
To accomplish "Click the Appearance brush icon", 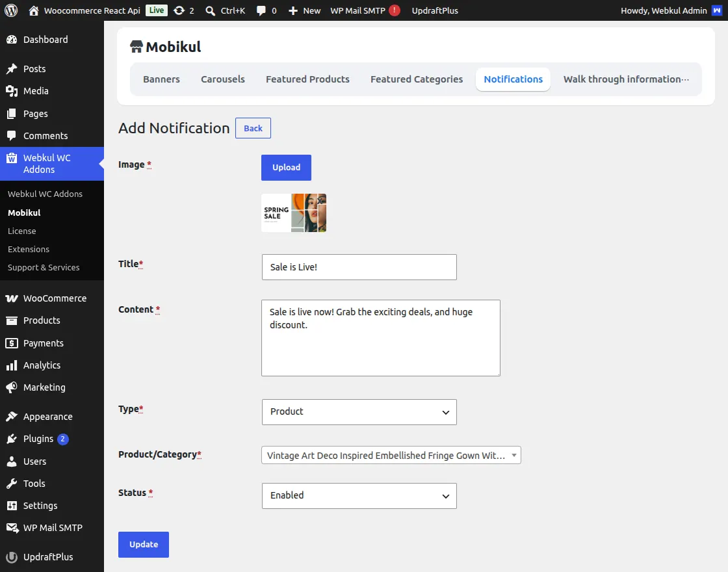I will (12, 417).
